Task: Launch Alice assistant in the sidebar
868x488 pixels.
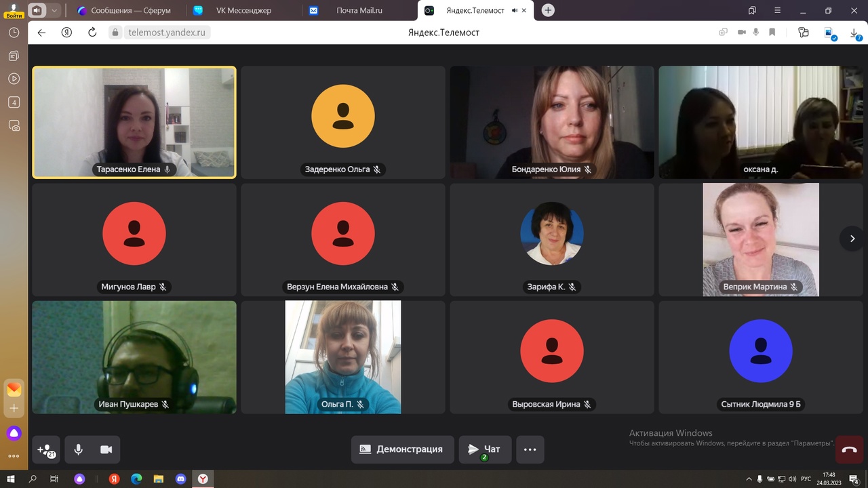Action: (14, 433)
